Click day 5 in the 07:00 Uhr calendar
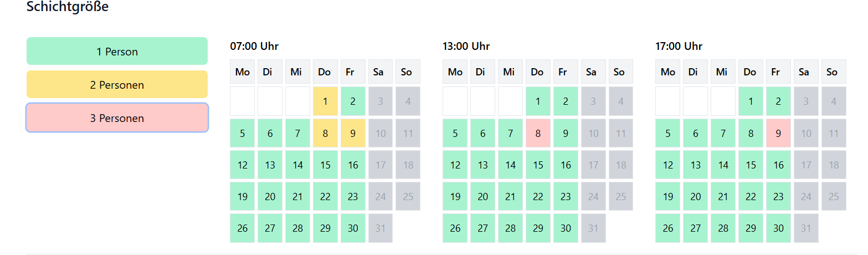Viewport: 868px width, 255px height. tap(242, 133)
